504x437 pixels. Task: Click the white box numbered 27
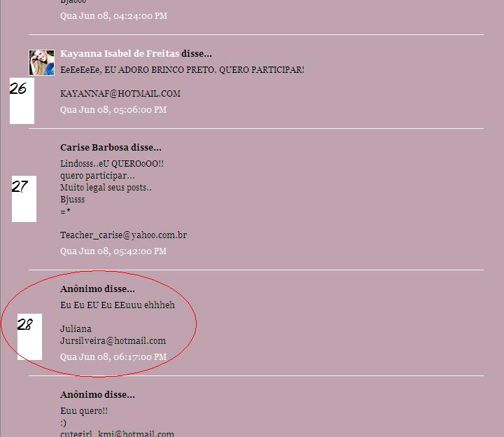(24, 199)
